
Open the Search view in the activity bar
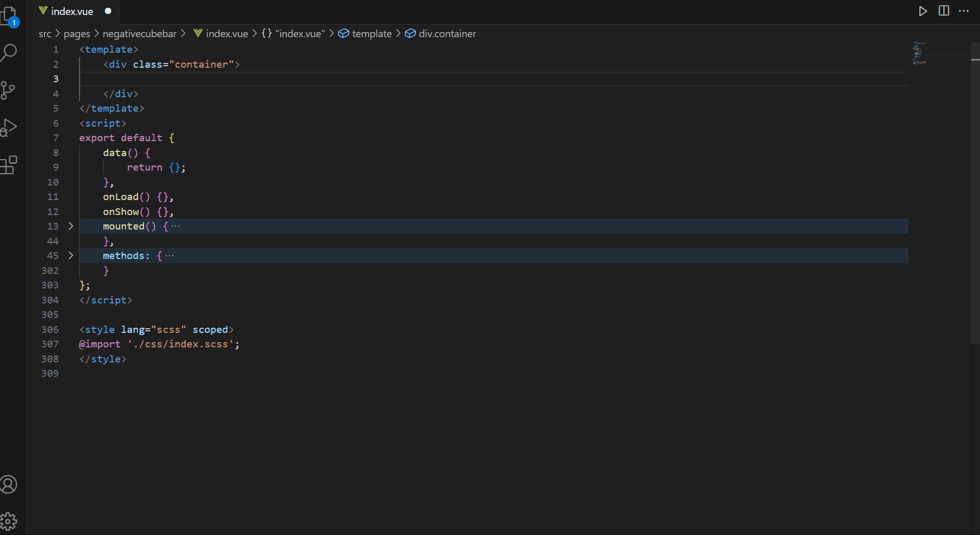tap(9, 52)
